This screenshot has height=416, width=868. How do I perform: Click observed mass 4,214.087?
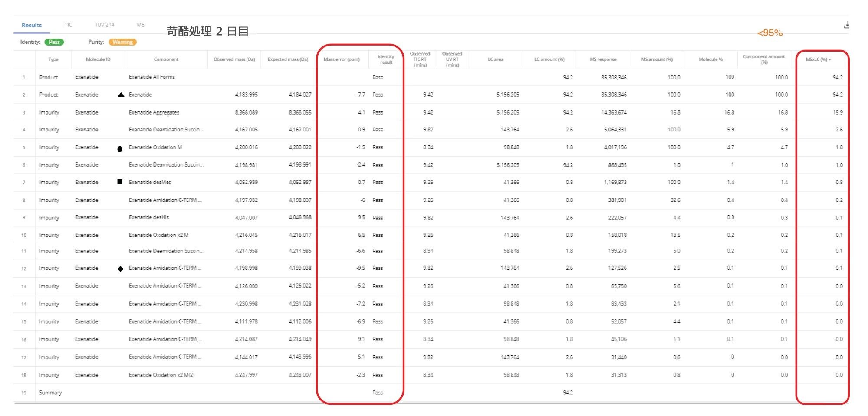tap(246, 339)
